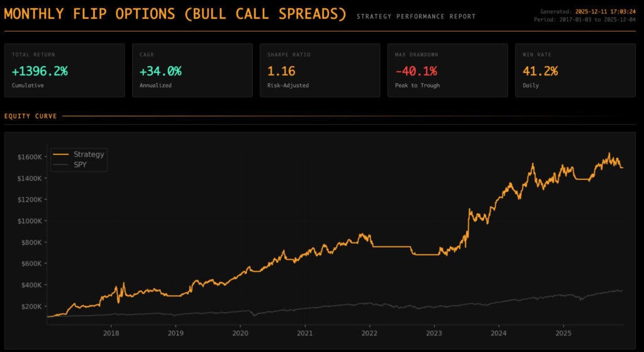Click the orange Strategy line swatch in legend

point(61,154)
